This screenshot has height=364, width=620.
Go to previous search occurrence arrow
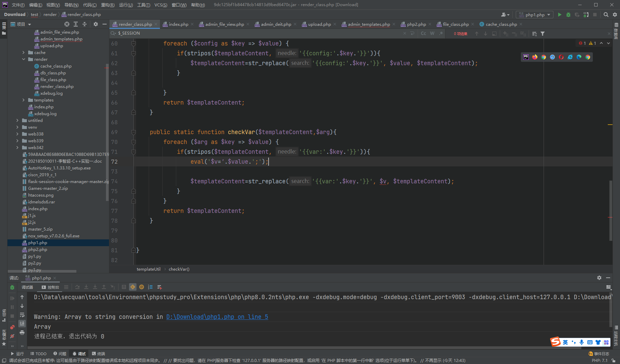[x=477, y=34]
